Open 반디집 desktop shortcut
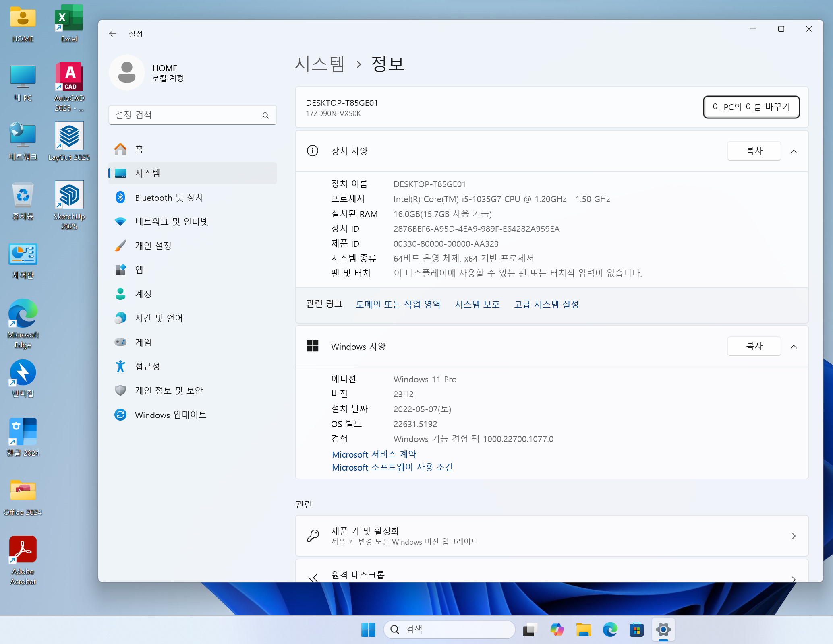The height and width of the screenshot is (644, 833). 23,378
